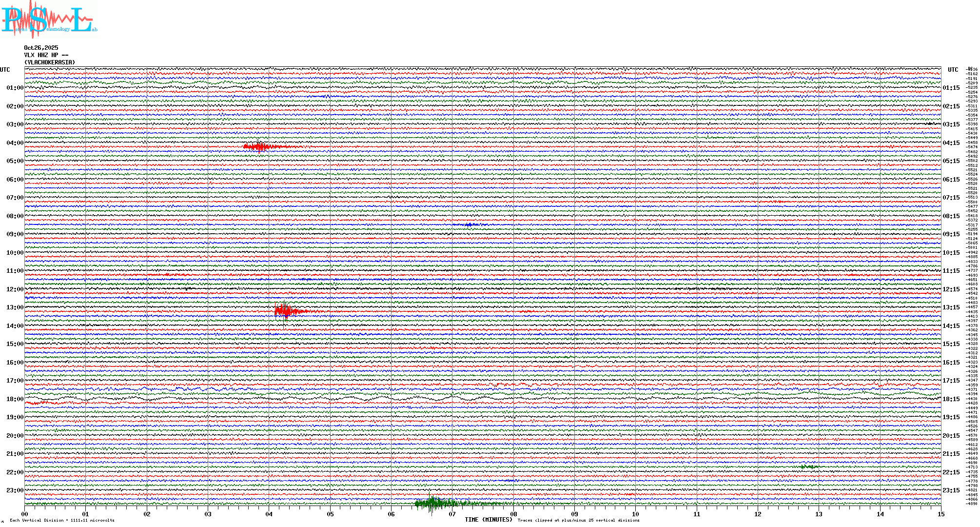The height and width of the screenshot is (527, 980).
Task: Click the VLX HHZ HP station label
Action: click(46, 55)
